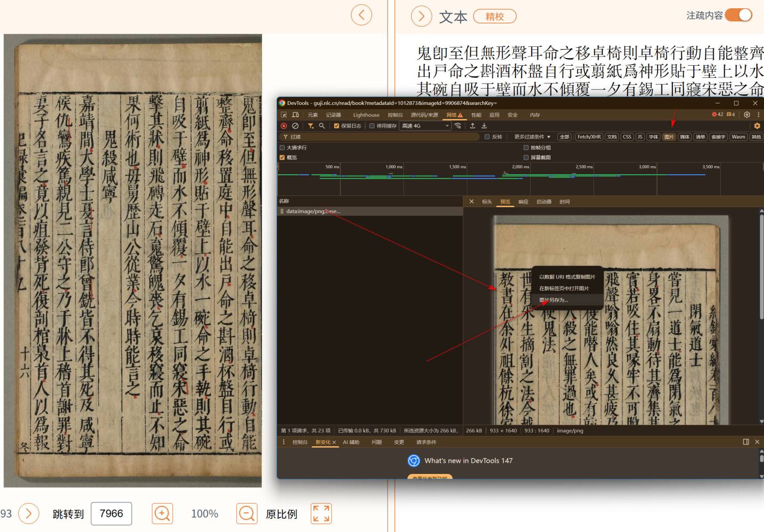Click the clear network log icon

pyautogui.click(x=295, y=126)
